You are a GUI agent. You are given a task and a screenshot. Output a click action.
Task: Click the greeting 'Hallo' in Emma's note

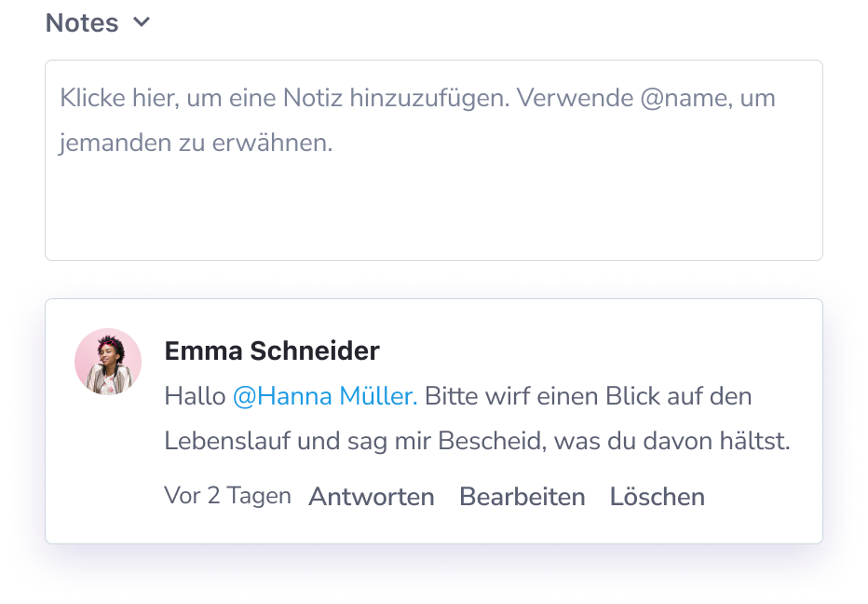coord(194,396)
